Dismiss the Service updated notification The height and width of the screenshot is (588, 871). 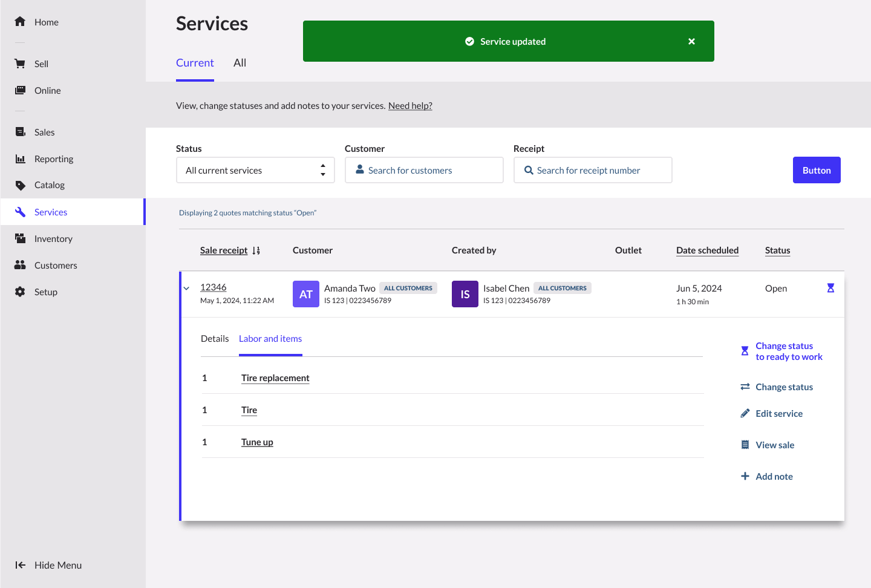click(691, 41)
